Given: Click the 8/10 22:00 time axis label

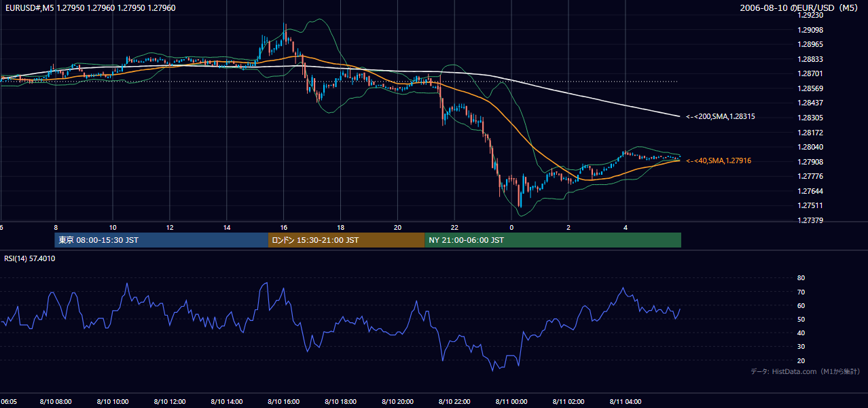Looking at the screenshot, I should (x=455, y=401).
